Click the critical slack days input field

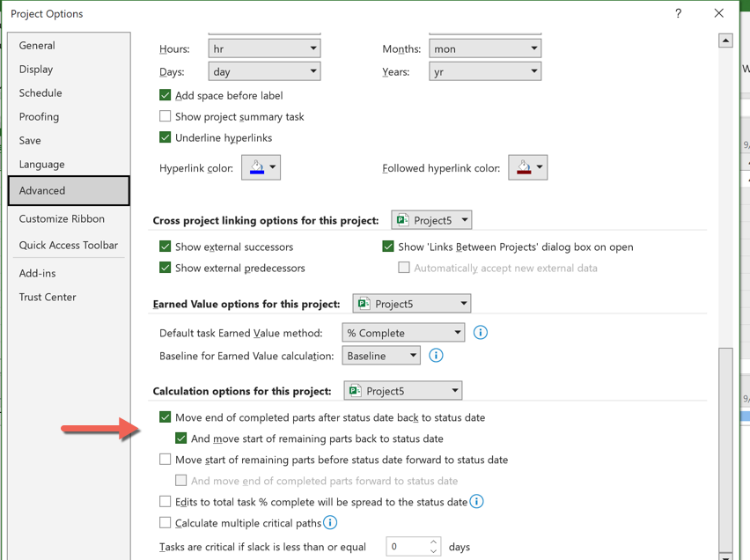408,546
